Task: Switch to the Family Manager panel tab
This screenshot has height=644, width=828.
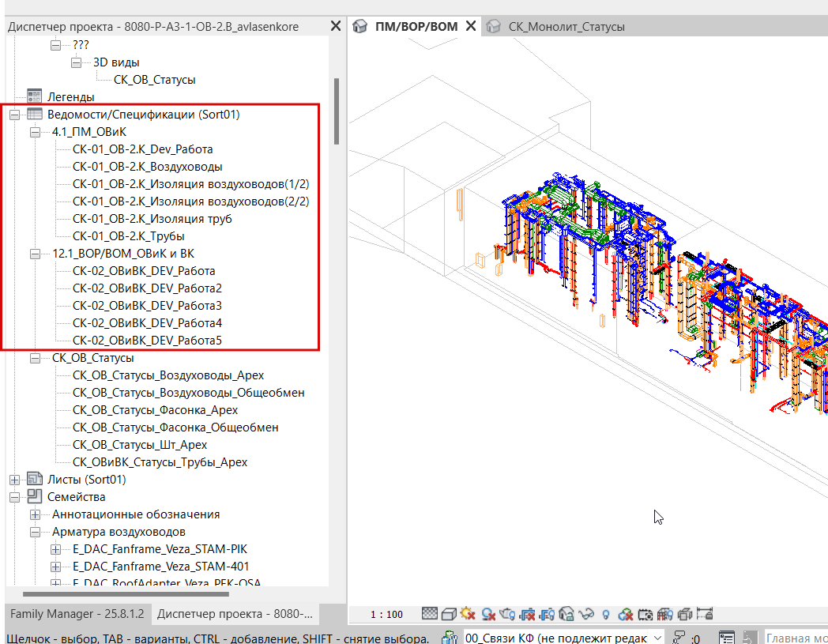Action: [x=75, y=613]
